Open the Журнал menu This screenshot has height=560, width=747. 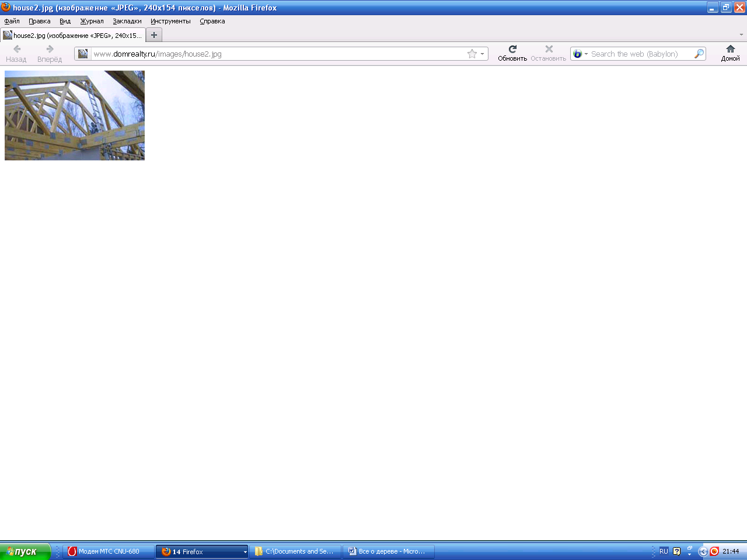click(x=92, y=21)
